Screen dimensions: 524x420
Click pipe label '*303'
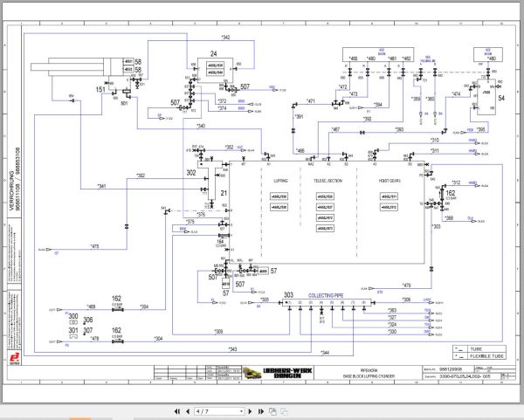tap(436, 226)
